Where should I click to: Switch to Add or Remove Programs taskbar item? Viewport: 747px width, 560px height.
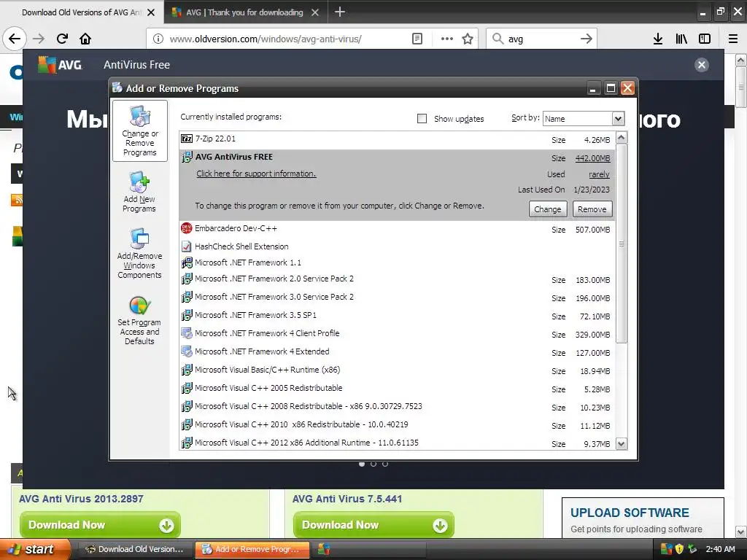252,549
